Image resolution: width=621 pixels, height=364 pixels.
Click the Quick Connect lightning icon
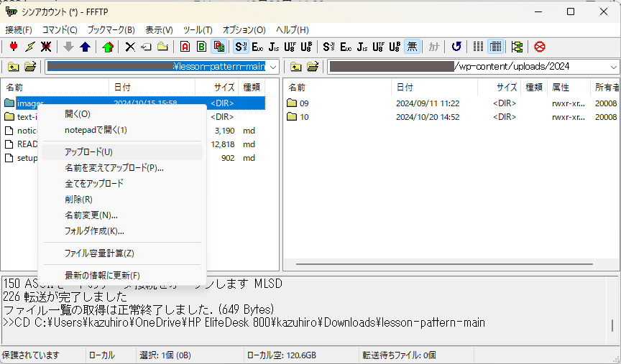point(29,47)
